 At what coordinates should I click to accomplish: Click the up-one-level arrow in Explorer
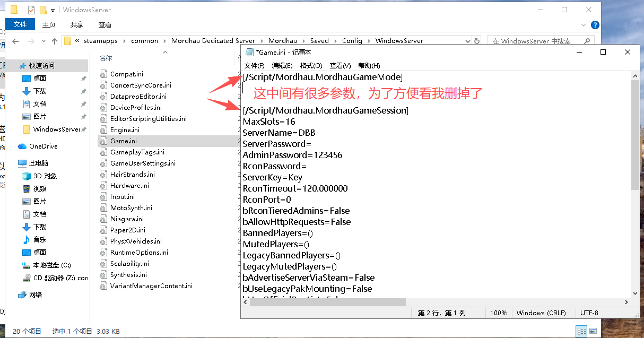point(55,41)
